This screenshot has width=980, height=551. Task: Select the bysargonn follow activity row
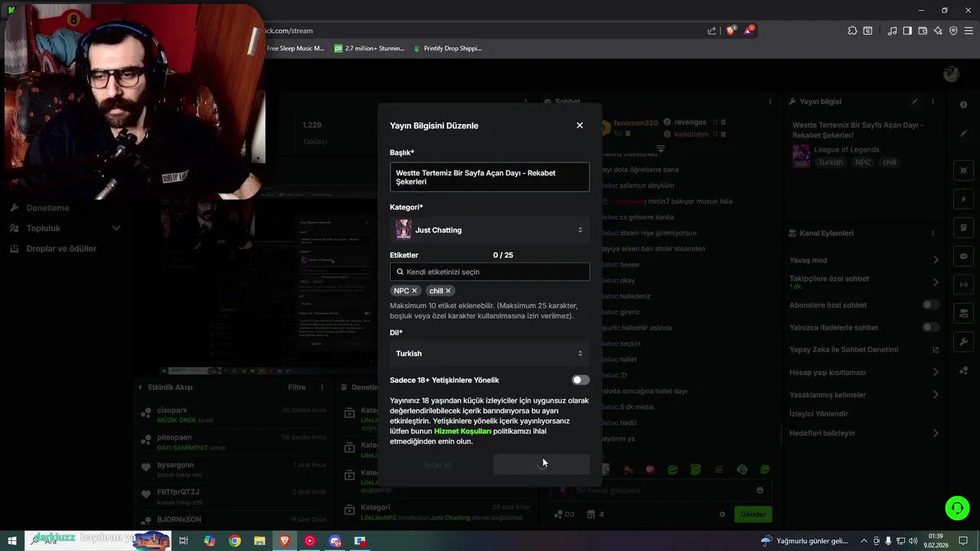(x=234, y=469)
